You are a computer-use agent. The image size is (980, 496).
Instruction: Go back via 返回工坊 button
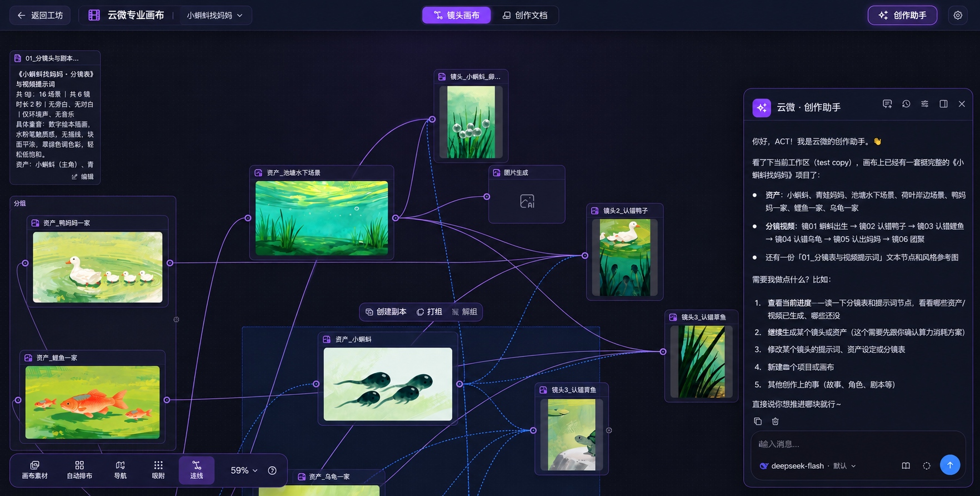click(x=40, y=15)
